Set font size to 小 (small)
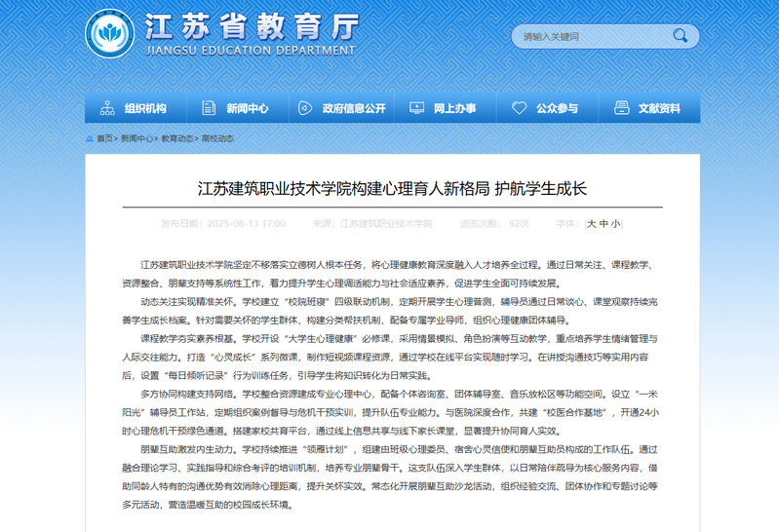This screenshot has width=779, height=532. tap(614, 224)
